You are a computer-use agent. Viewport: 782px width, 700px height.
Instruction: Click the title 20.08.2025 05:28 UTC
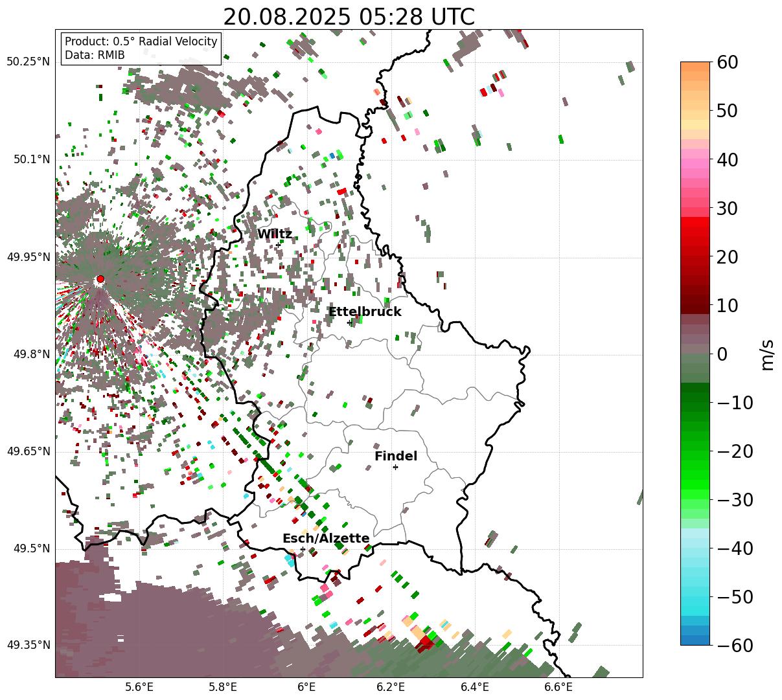pos(349,17)
